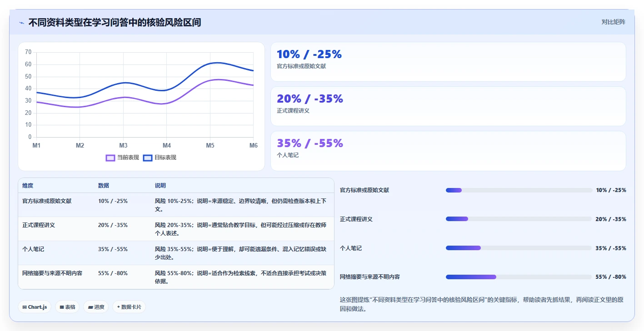Click table cell 网络摘要与来源不明内容

point(52,273)
